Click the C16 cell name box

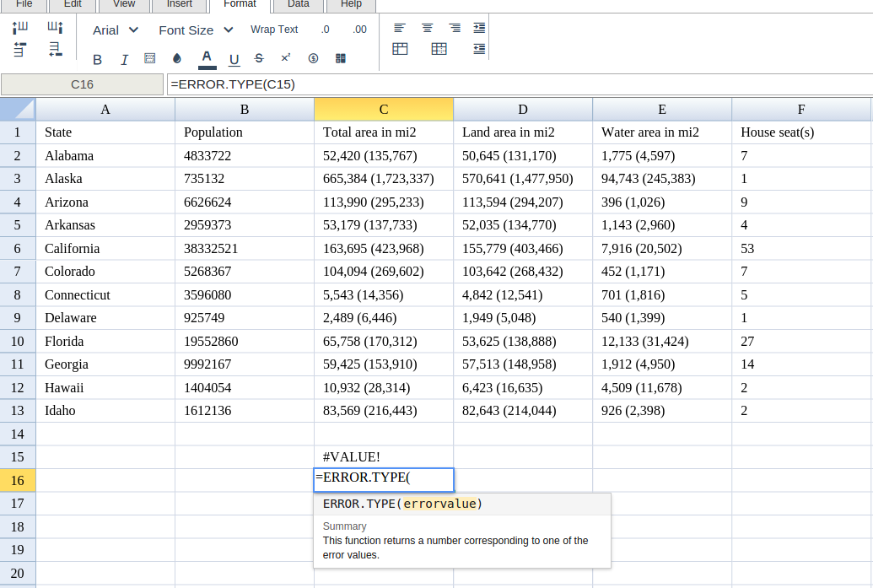pyautogui.click(x=82, y=84)
